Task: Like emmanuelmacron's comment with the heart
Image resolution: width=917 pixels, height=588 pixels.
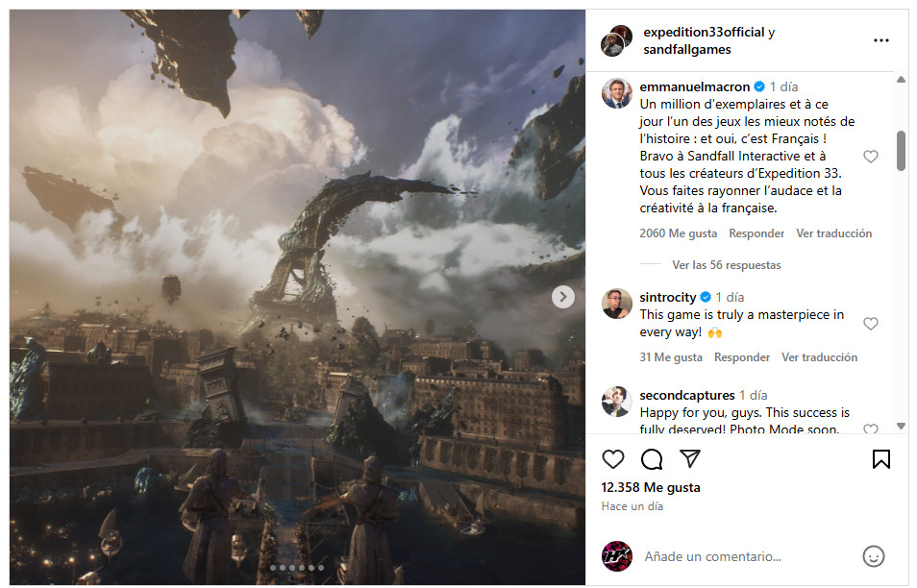Action: click(x=870, y=157)
